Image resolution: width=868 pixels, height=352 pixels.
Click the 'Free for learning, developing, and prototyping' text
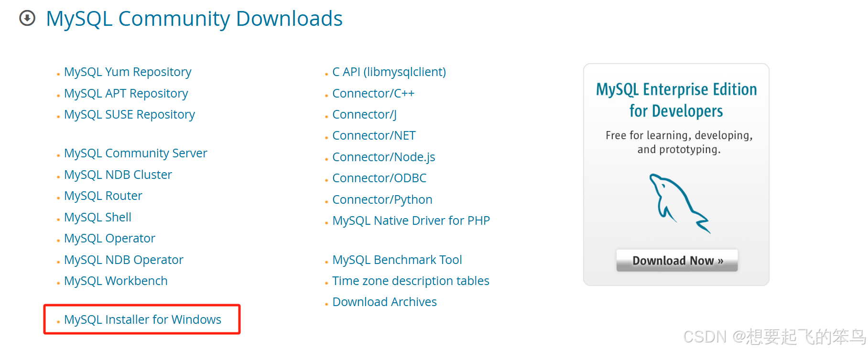[x=679, y=143]
